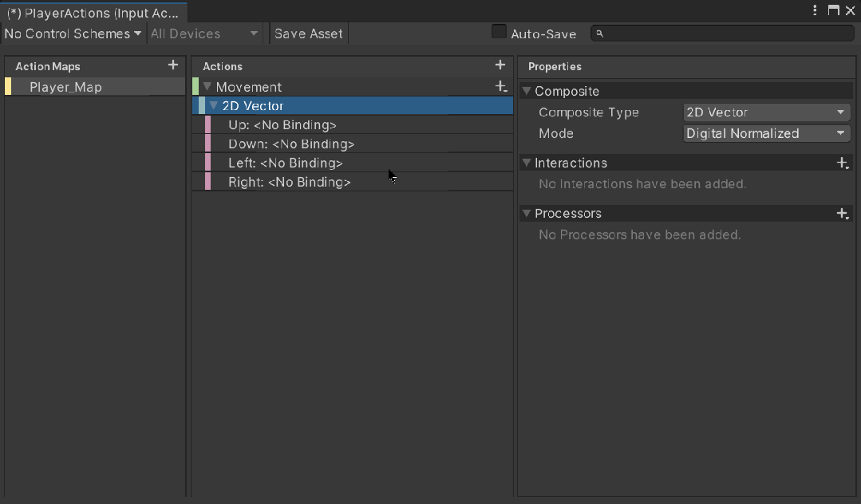This screenshot has height=504, width=861.
Task: Open the Composite Type dropdown
Action: [767, 112]
